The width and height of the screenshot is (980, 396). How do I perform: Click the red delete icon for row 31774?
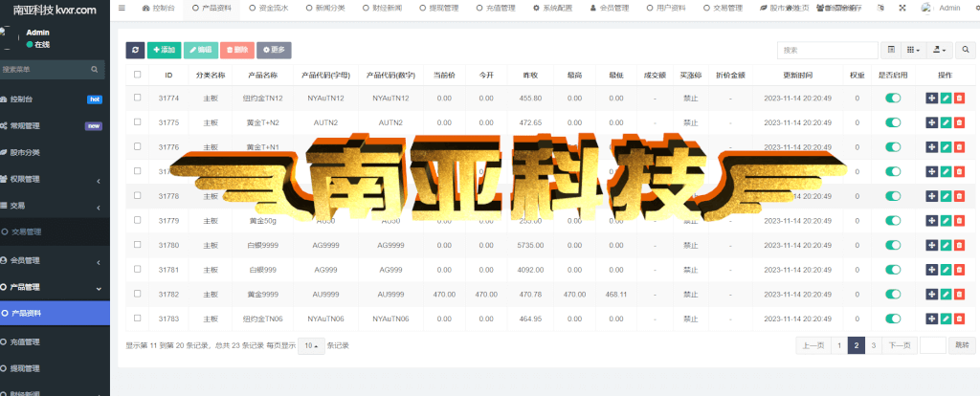(x=959, y=99)
